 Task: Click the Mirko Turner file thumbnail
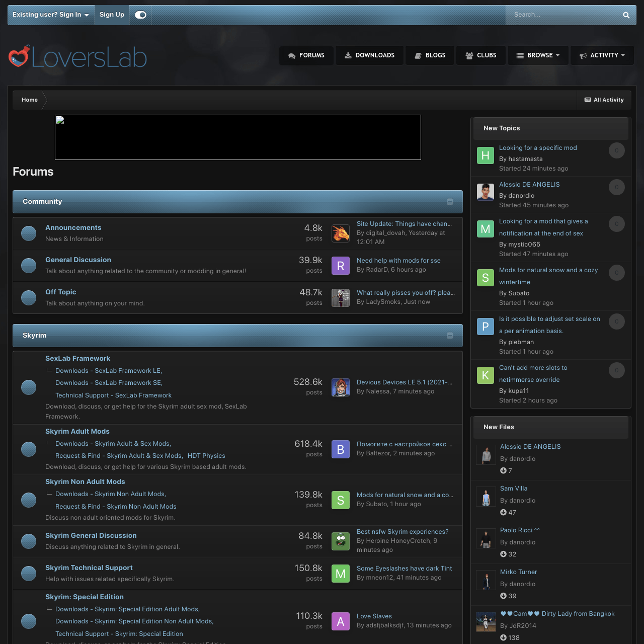pos(486,581)
